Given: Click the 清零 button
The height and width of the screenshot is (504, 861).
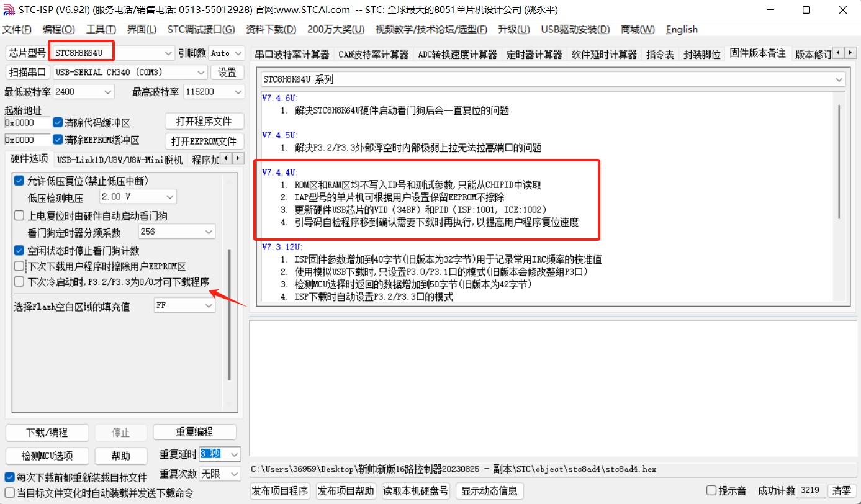Looking at the screenshot, I should click(x=841, y=490).
